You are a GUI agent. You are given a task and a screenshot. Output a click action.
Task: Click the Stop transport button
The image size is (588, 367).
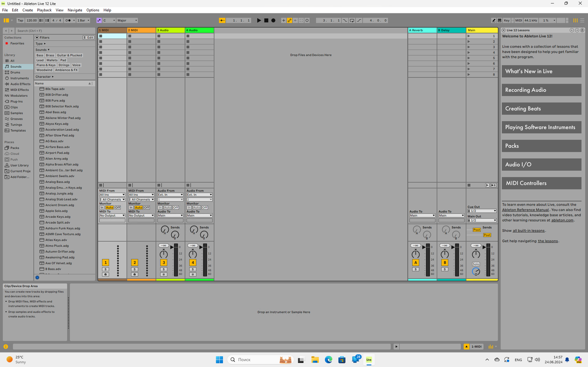(x=266, y=20)
